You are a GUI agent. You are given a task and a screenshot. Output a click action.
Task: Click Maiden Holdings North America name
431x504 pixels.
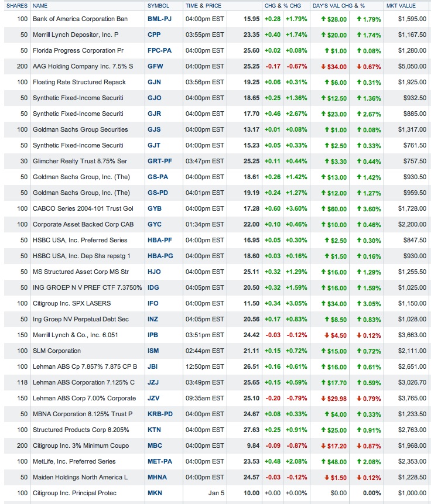click(80, 477)
